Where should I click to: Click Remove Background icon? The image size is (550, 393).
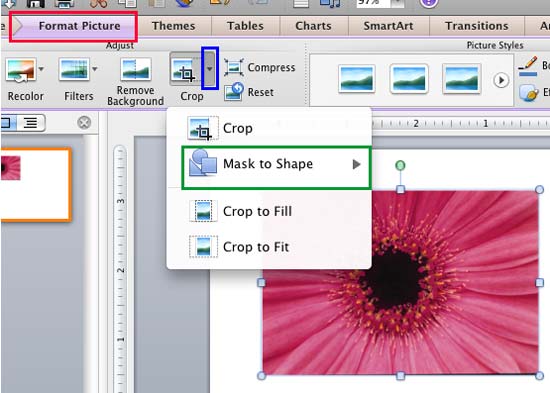pos(136,69)
